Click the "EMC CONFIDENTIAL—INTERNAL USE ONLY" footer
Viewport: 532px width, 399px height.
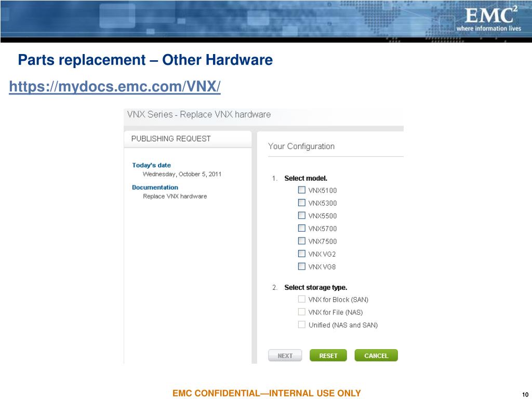coord(267,393)
